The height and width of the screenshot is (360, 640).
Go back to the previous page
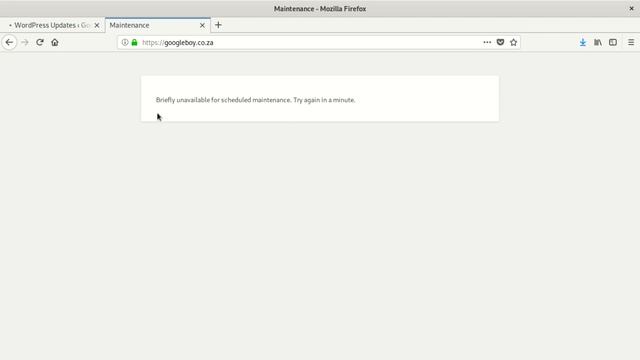(x=9, y=42)
